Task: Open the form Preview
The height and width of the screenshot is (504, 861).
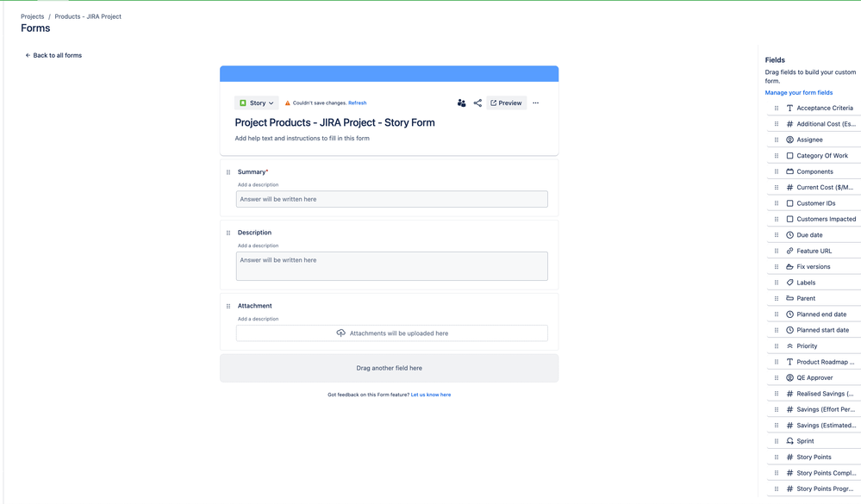Action: tap(506, 103)
